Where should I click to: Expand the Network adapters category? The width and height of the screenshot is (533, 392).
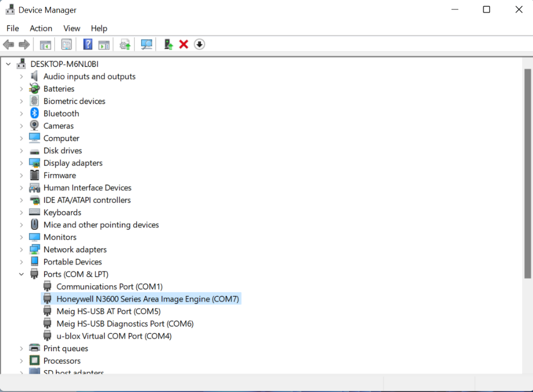click(21, 249)
